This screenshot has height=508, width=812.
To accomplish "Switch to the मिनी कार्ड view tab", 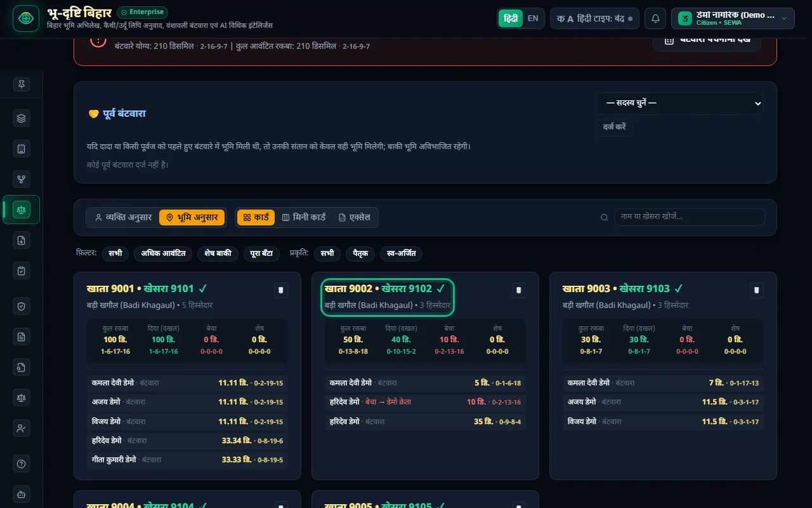I will [x=304, y=217].
